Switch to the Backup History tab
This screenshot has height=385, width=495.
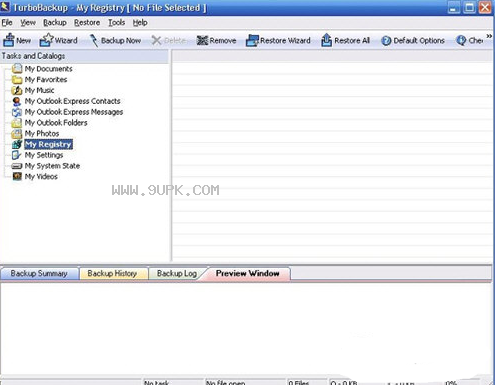[x=113, y=273]
